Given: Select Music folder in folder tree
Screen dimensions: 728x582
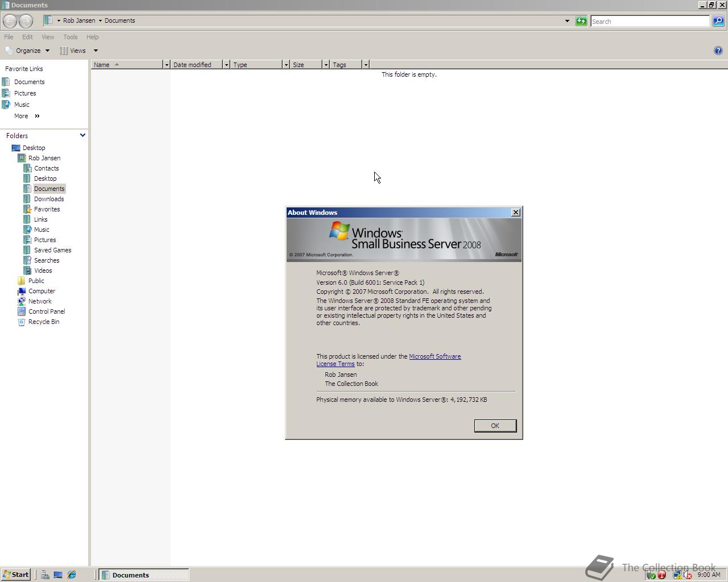Looking at the screenshot, I should [42, 230].
